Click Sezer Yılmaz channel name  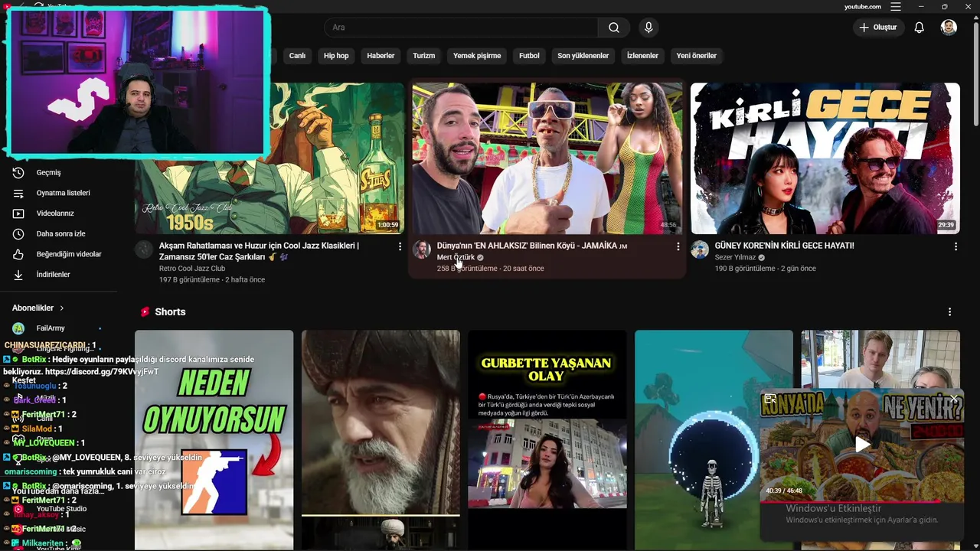(735, 258)
